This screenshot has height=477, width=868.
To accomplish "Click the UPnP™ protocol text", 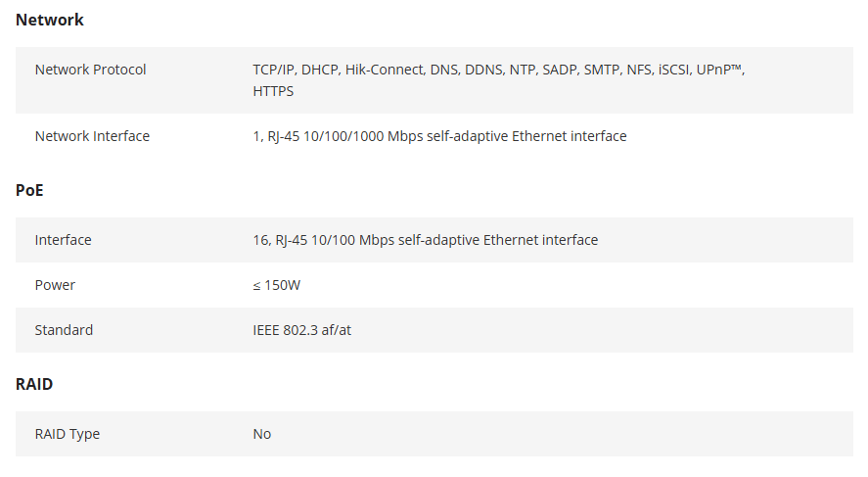I will tap(720, 70).
